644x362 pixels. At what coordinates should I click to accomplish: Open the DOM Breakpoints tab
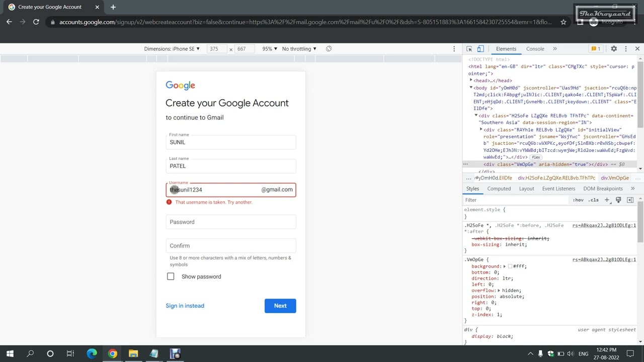(x=603, y=189)
